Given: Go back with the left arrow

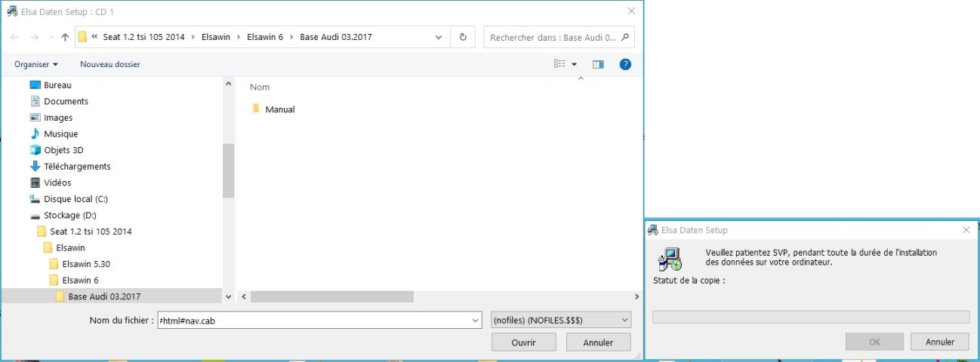Looking at the screenshot, I should coord(14,37).
